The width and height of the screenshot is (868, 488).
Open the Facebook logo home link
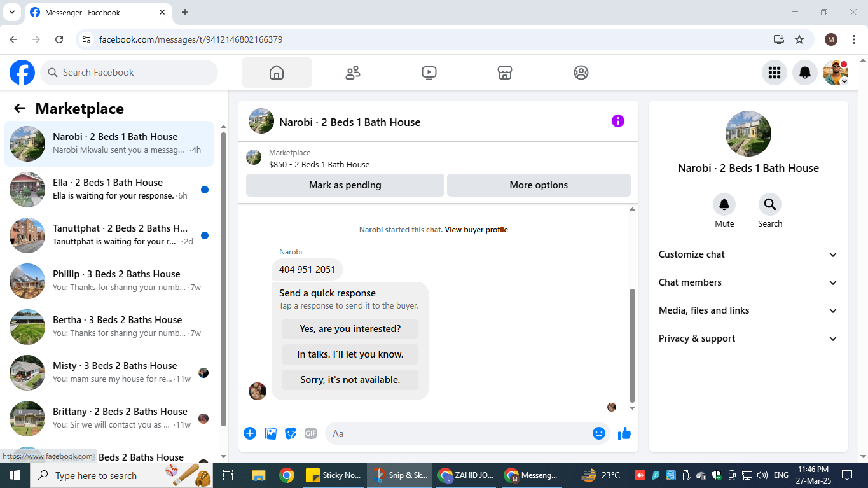(x=22, y=73)
